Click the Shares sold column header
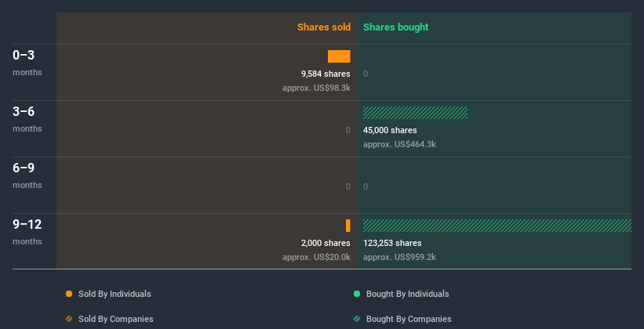This screenshot has height=329, width=644. pos(324,27)
